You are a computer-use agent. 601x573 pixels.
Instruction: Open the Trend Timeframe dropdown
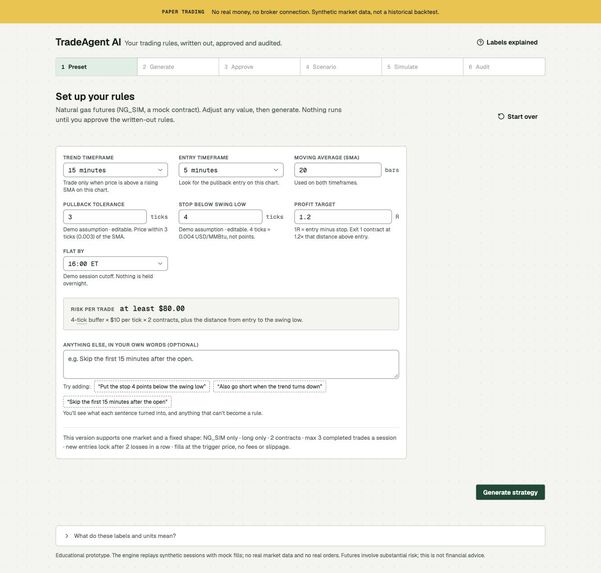[x=115, y=170]
